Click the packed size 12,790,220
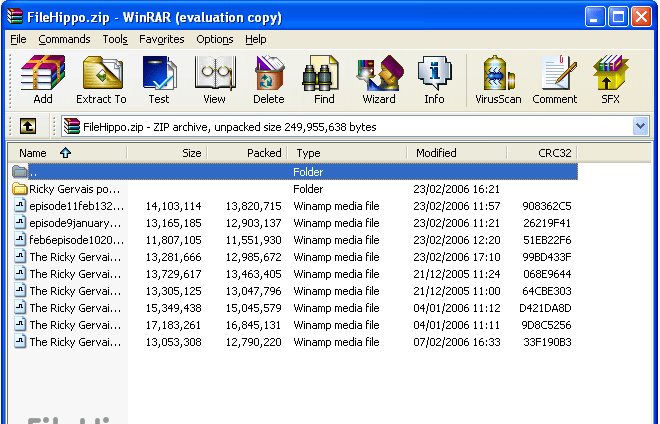 click(x=253, y=342)
